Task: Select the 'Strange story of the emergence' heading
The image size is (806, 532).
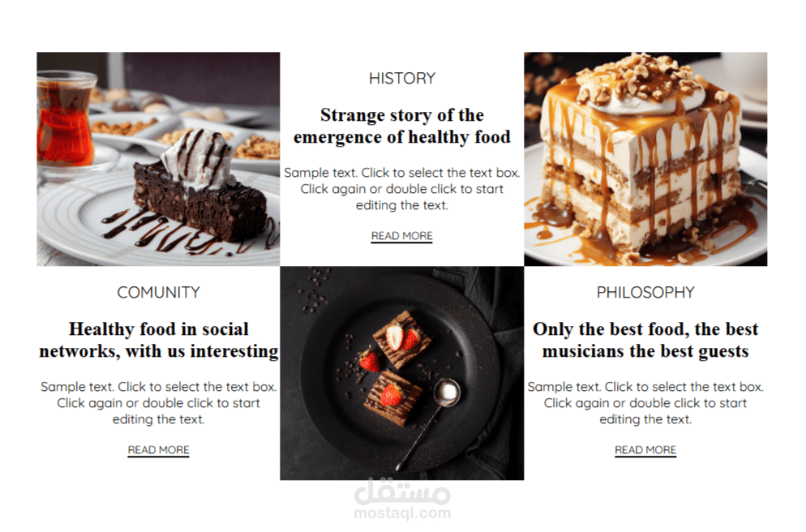Action: pyautogui.click(x=402, y=126)
